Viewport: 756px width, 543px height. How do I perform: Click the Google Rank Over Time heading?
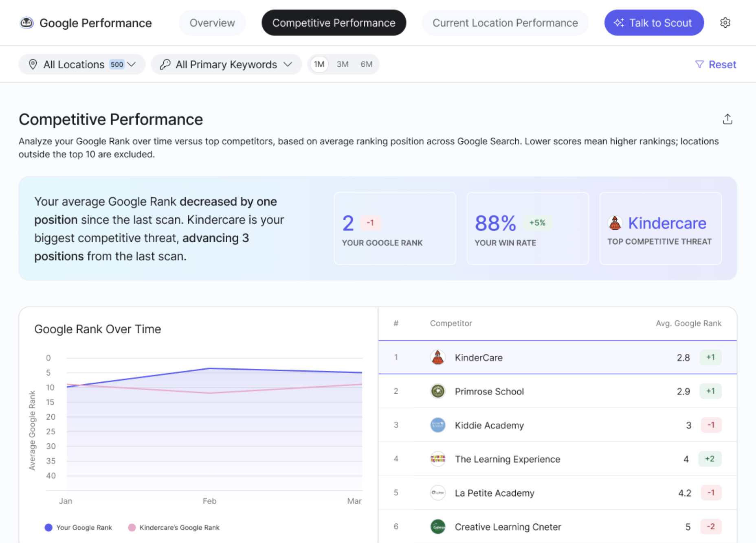tap(98, 329)
